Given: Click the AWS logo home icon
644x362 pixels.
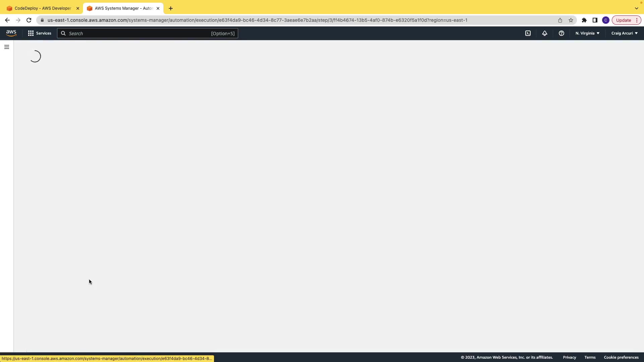Looking at the screenshot, I should click(x=11, y=33).
